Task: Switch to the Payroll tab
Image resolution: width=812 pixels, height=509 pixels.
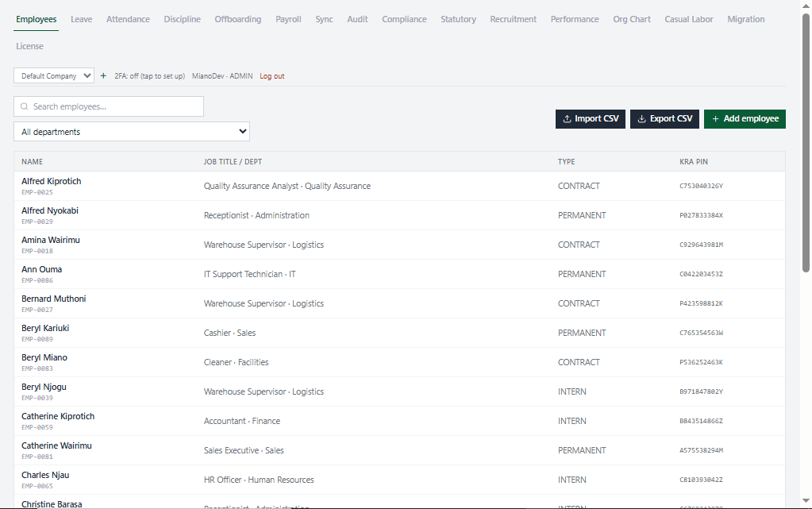Action: click(288, 19)
